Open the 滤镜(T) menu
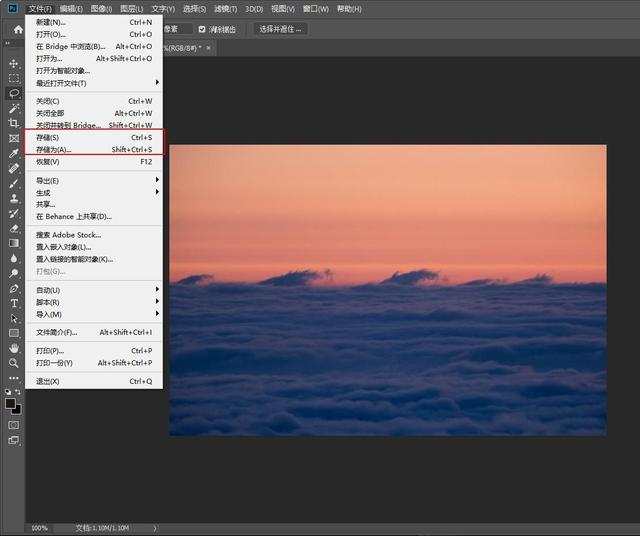The width and height of the screenshot is (640, 536). pyautogui.click(x=225, y=9)
